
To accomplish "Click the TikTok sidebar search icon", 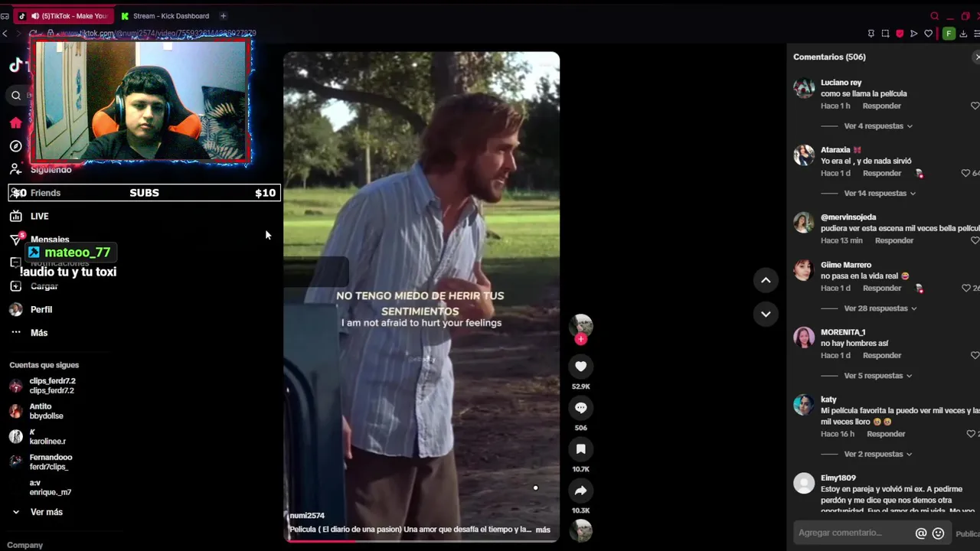I will tap(16, 96).
